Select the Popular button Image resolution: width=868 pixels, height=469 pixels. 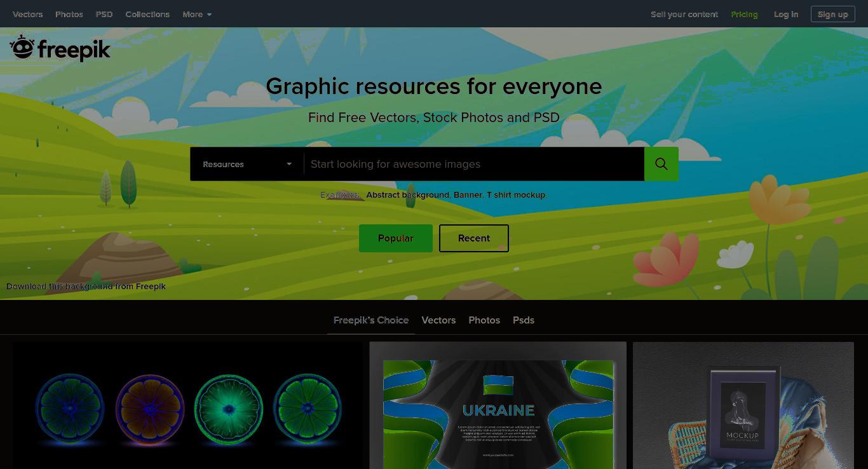coord(396,238)
